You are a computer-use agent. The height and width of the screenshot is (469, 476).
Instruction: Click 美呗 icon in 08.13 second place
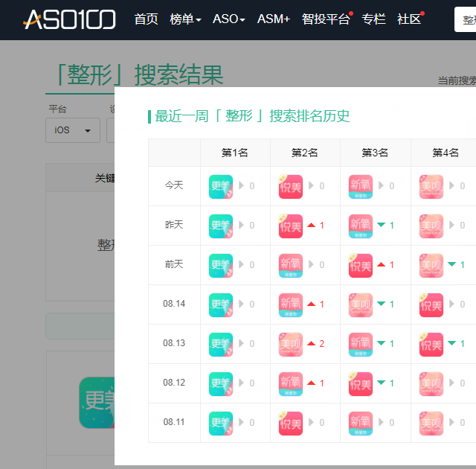[x=291, y=344]
